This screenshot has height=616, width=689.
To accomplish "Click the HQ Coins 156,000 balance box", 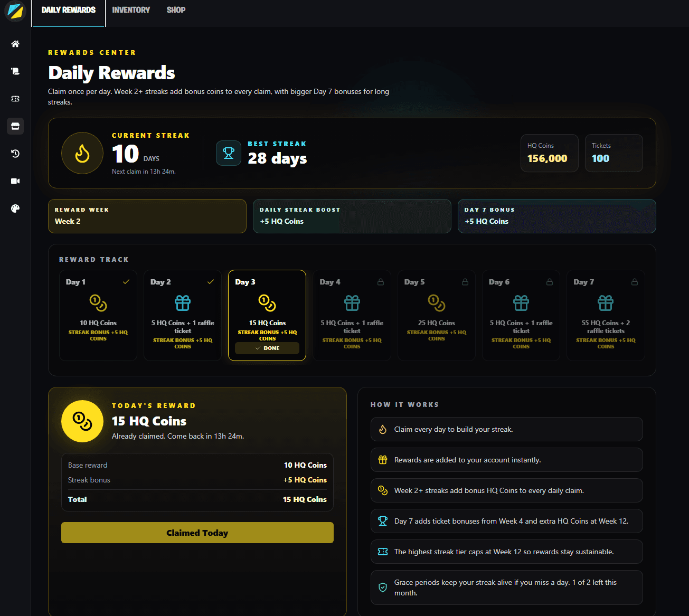I will pos(550,153).
